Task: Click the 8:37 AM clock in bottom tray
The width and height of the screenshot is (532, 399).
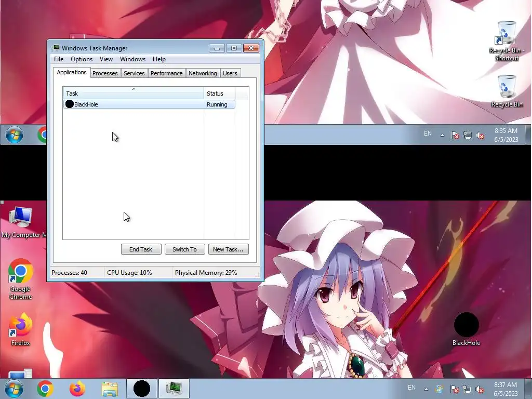Action: tap(506, 389)
